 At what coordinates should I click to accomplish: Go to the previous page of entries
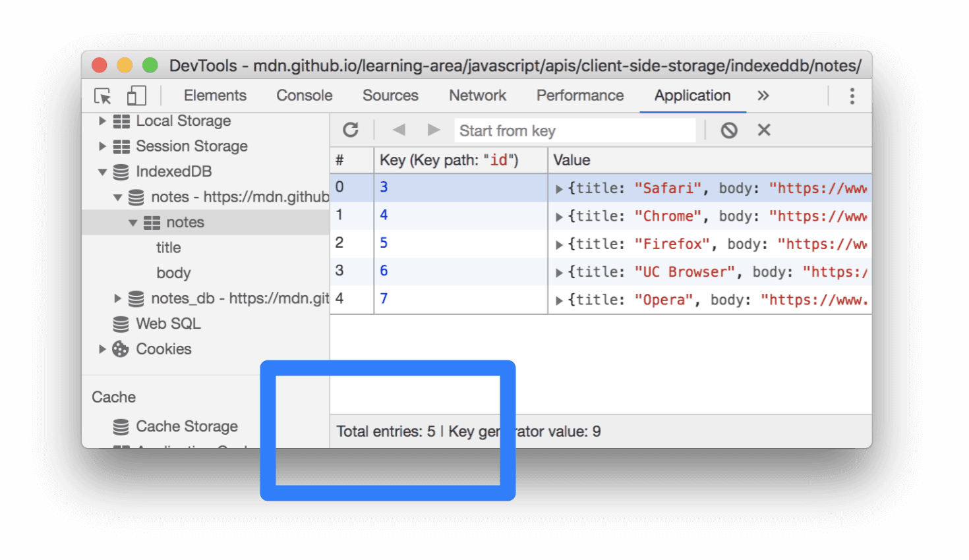click(398, 130)
